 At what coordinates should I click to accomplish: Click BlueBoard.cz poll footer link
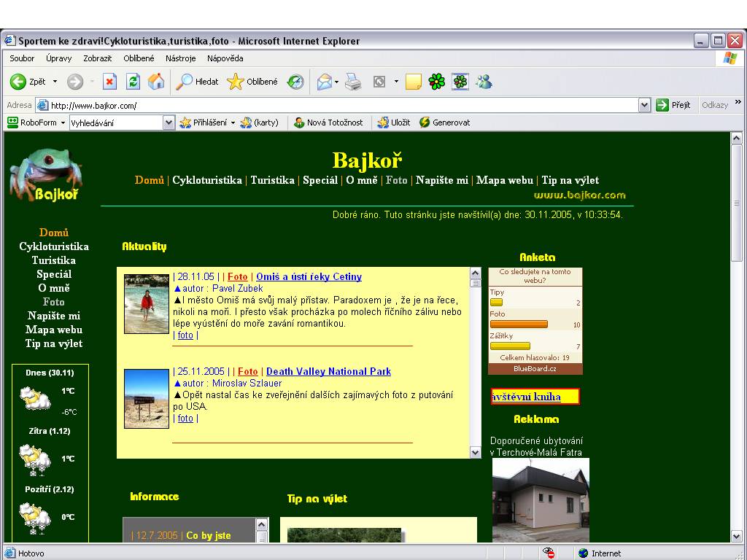(535, 369)
